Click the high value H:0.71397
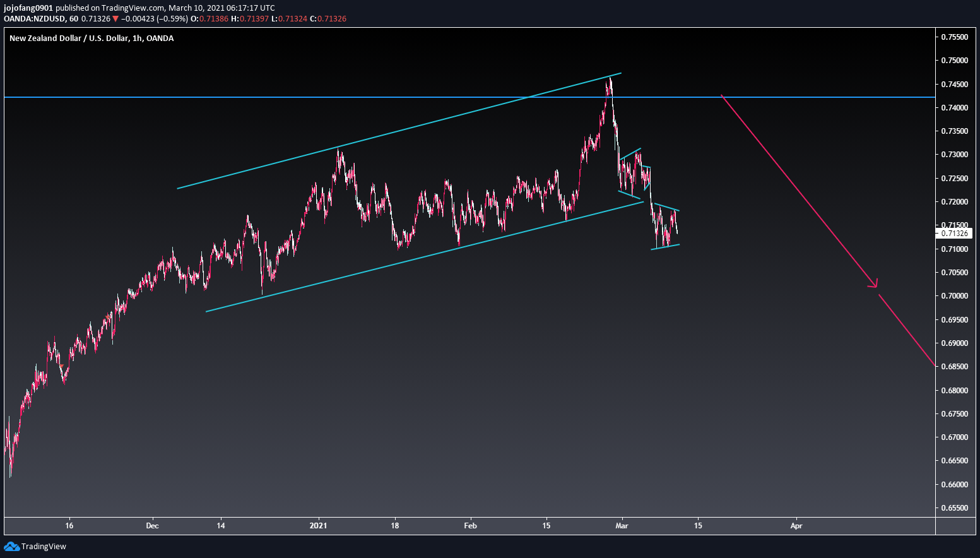The image size is (980, 558). coord(250,19)
